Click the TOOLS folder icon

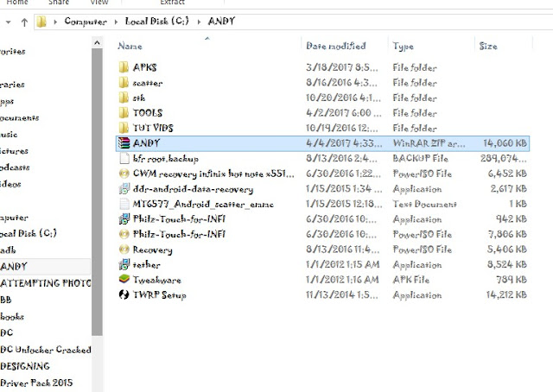(x=124, y=113)
